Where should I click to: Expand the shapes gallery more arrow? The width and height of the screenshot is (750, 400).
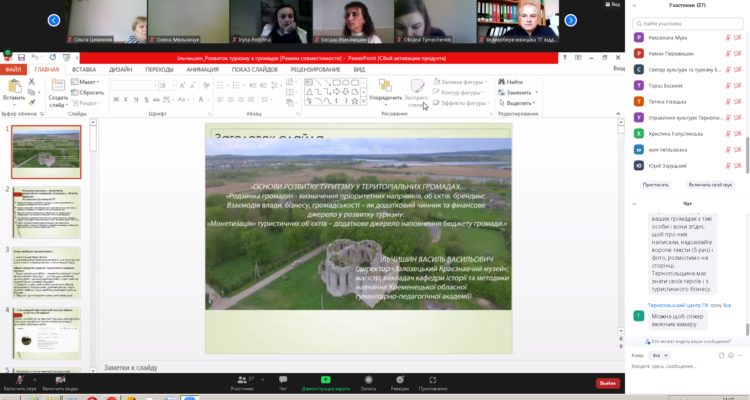tap(364, 101)
